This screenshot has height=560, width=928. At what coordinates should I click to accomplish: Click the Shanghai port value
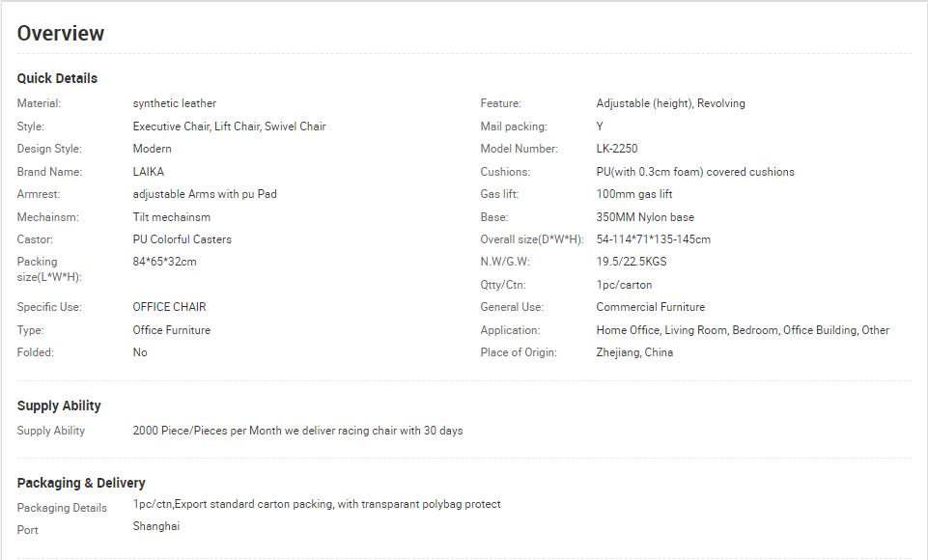tap(156, 525)
